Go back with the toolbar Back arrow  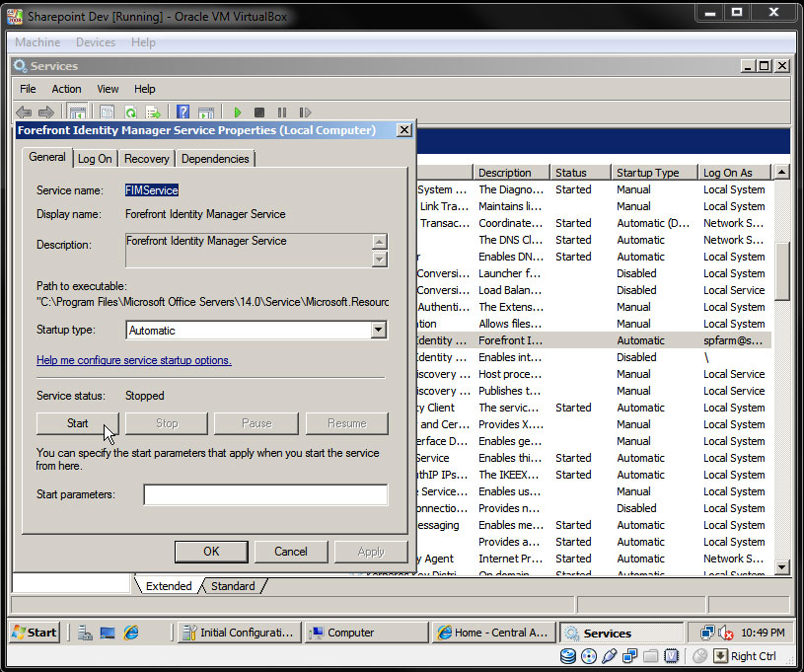click(24, 112)
